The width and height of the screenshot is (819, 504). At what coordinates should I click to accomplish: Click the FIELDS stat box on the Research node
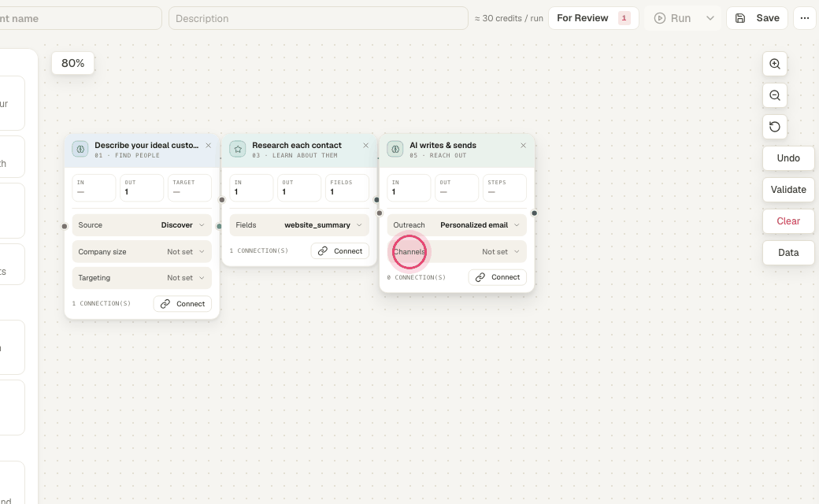tap(347, 187)
